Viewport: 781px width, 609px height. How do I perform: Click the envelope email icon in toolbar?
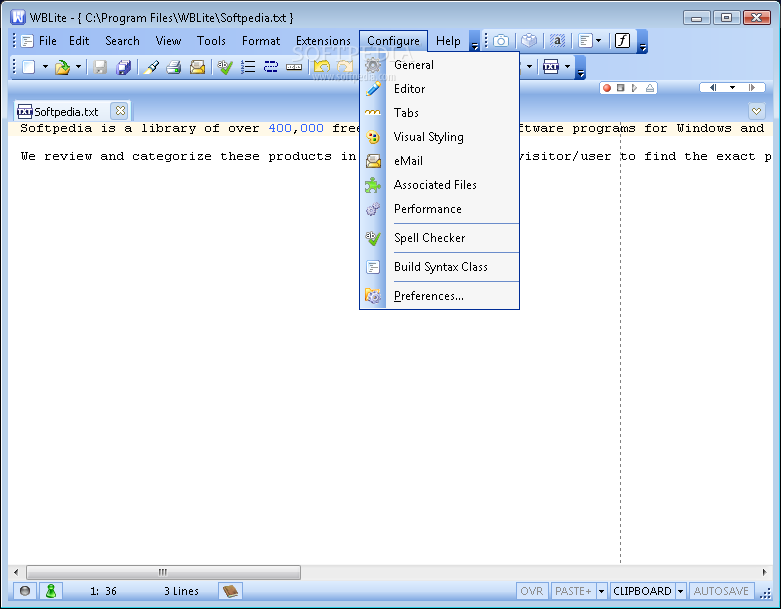[197, 67]
